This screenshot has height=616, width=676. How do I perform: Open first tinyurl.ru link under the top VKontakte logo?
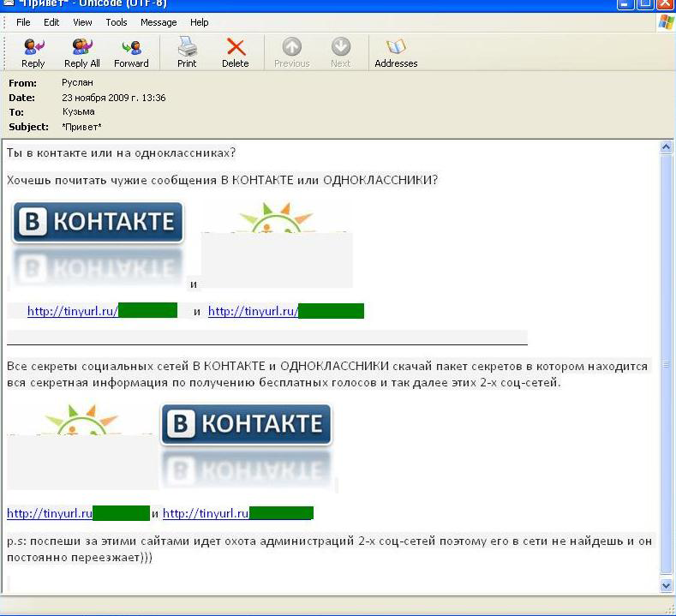(x=102, y=311)
